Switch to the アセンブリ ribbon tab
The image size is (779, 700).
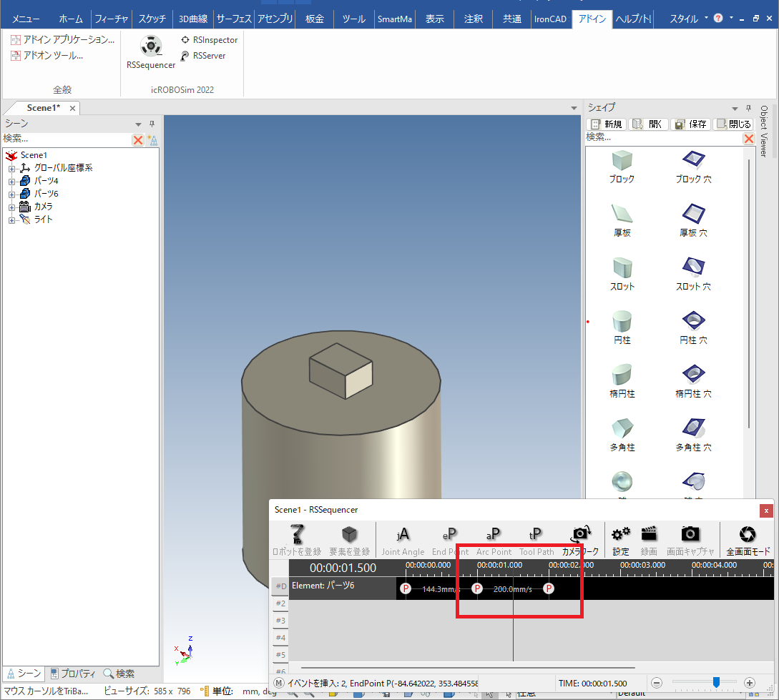(273, 19)
